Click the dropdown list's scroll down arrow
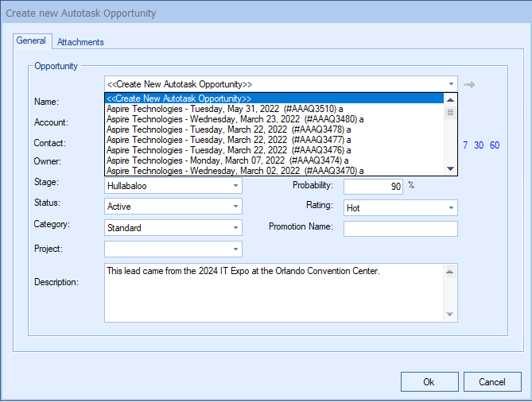532x402 pixels. (451, 168)
